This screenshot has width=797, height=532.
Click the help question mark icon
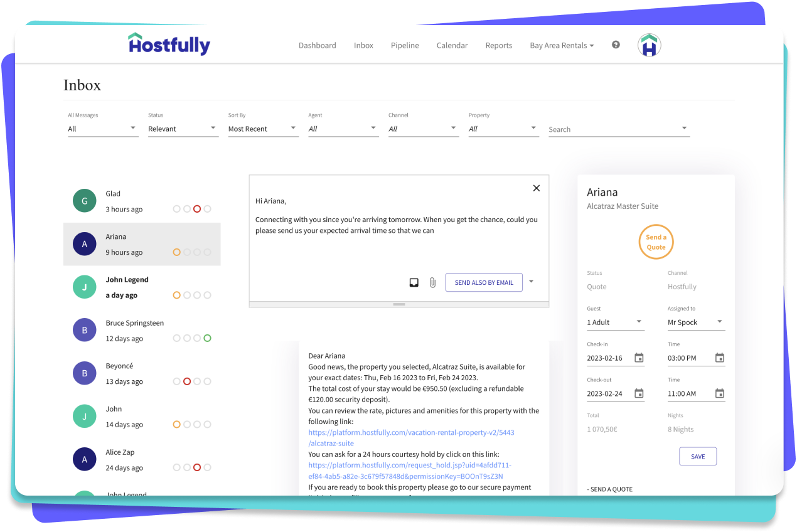tap(616, 45)
